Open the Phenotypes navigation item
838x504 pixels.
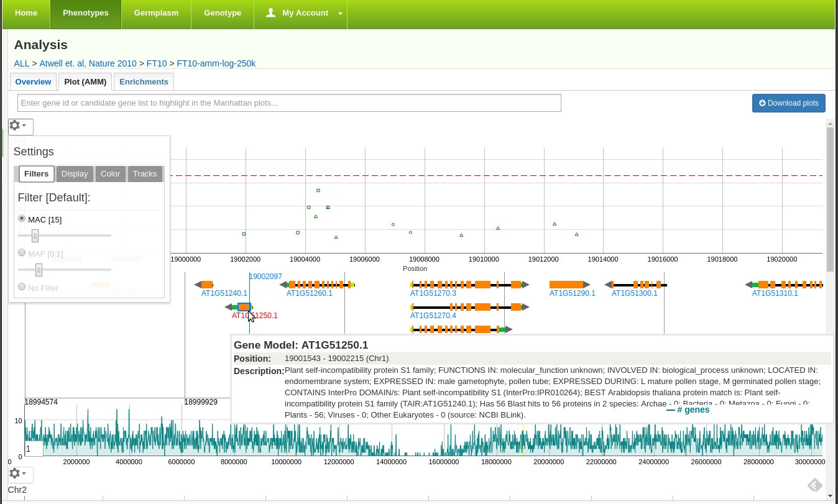pos(86,13)
